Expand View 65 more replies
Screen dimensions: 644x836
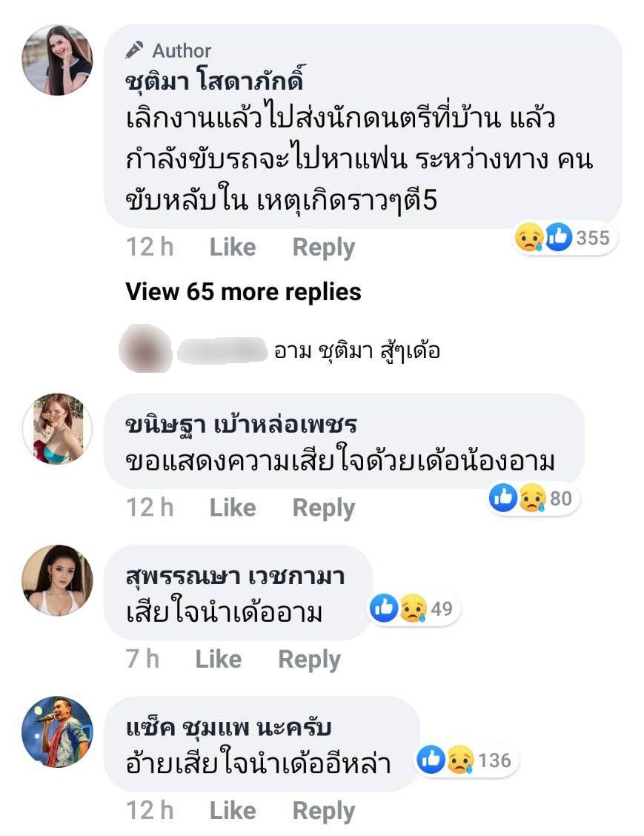243,292
